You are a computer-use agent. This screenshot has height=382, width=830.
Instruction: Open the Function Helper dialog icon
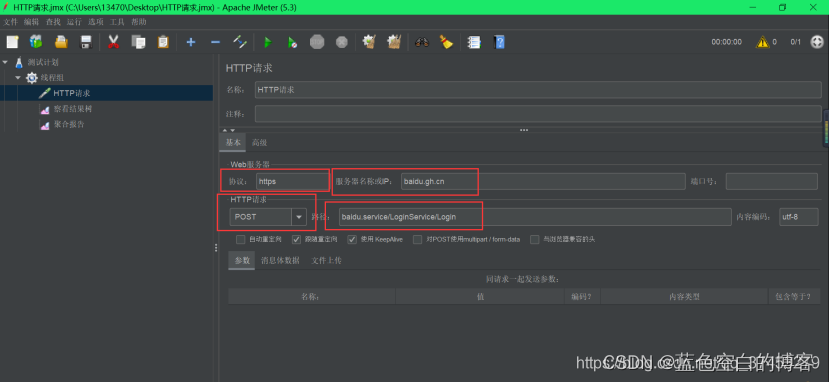474,42
